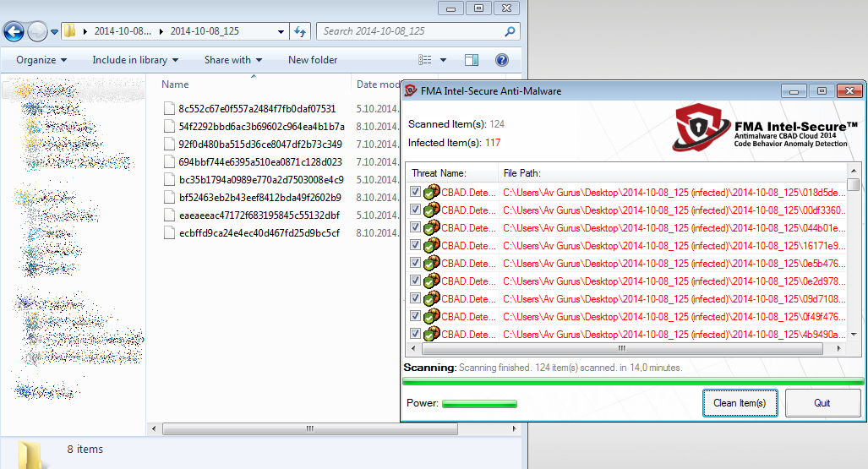868x469 pixels.
Task: Select file 92f0d480ba515d36ce8047df2b73c349
Action: [x=260, y=144]
